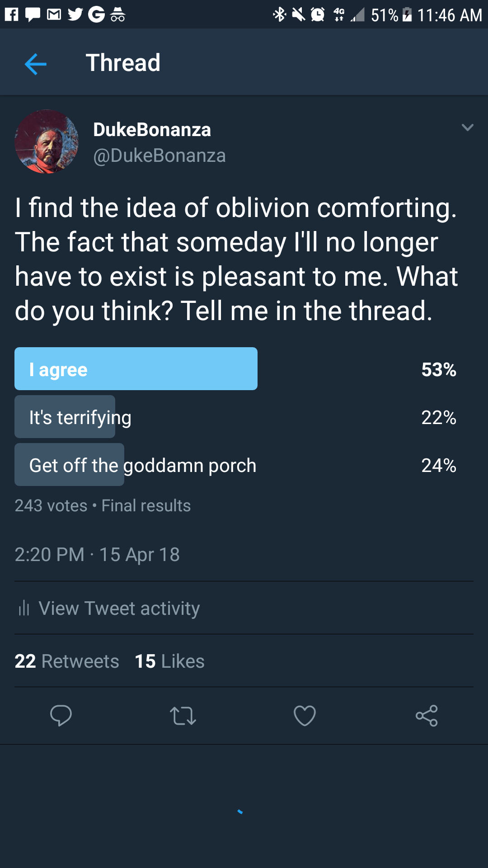The width and height of the screenshot is (488, 868).
Task: Tap the Facebook notification icon in status bar
Action: pos(12,14)
